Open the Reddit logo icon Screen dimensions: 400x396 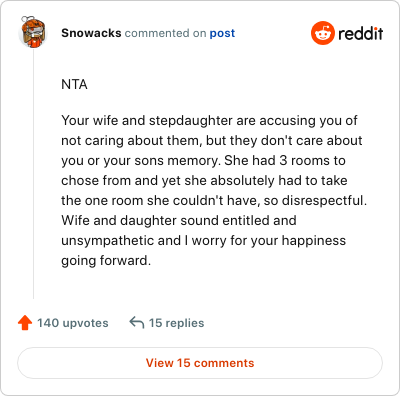[x=322, y=33]
